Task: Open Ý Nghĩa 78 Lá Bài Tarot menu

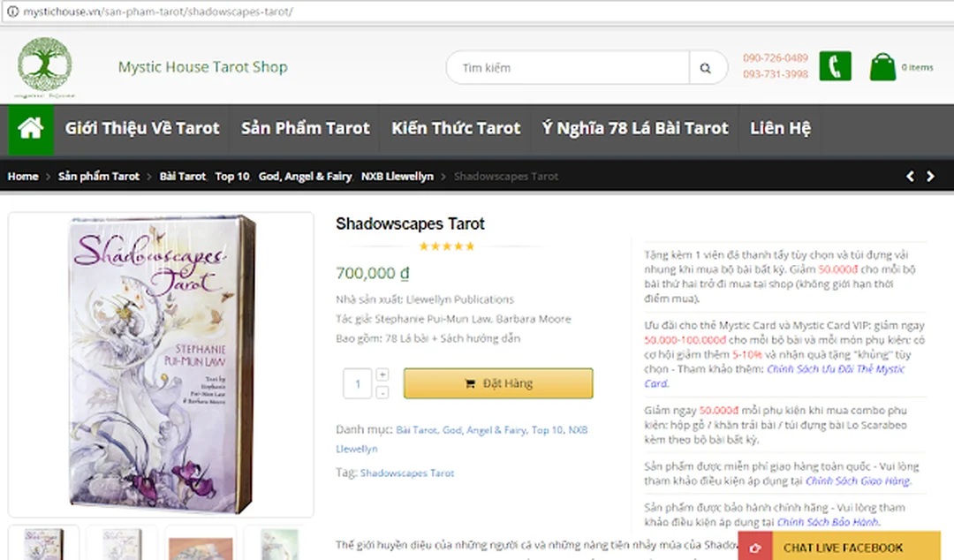Action: coord(635,128)
